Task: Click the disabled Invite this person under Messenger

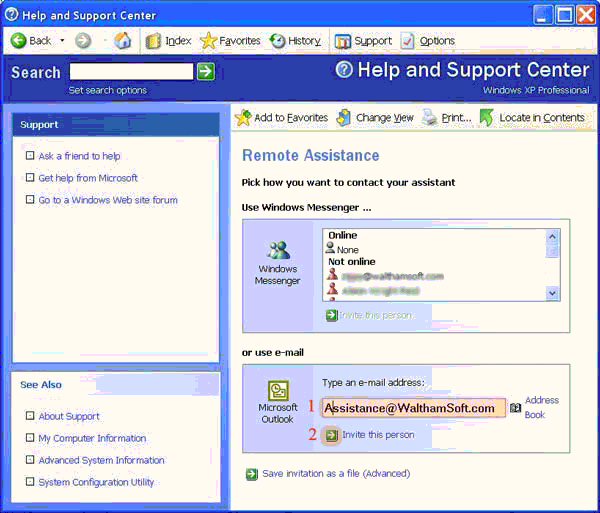Action: pyautogui.click(x=369, y=315)
